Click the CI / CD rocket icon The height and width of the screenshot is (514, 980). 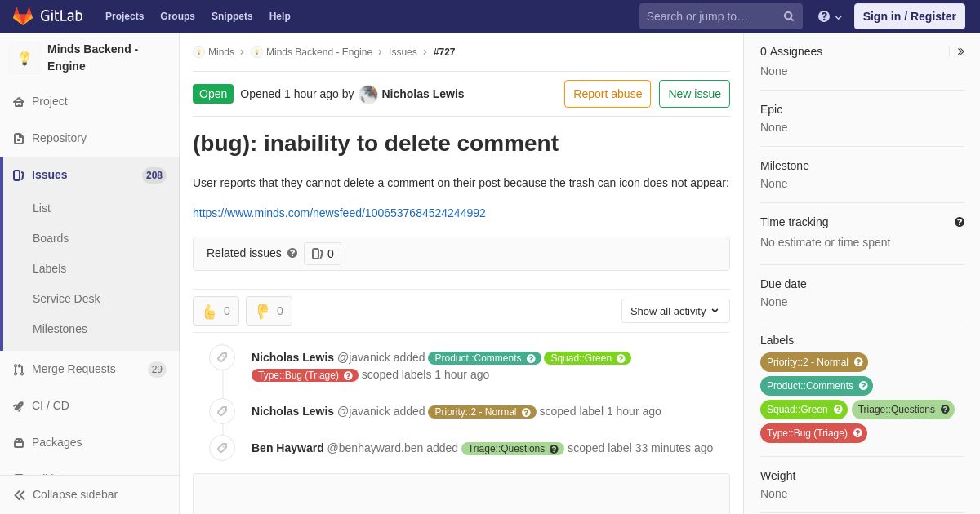tap(19, 406)
